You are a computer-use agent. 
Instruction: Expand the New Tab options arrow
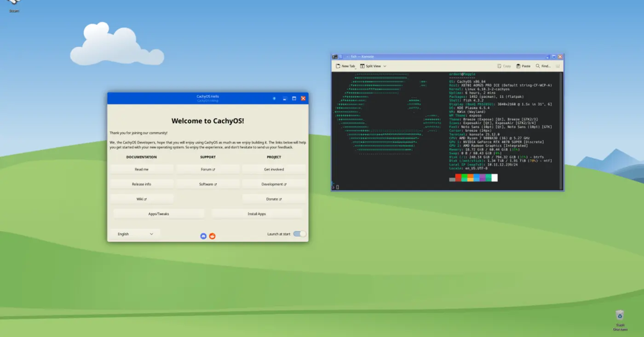[356, 68]
